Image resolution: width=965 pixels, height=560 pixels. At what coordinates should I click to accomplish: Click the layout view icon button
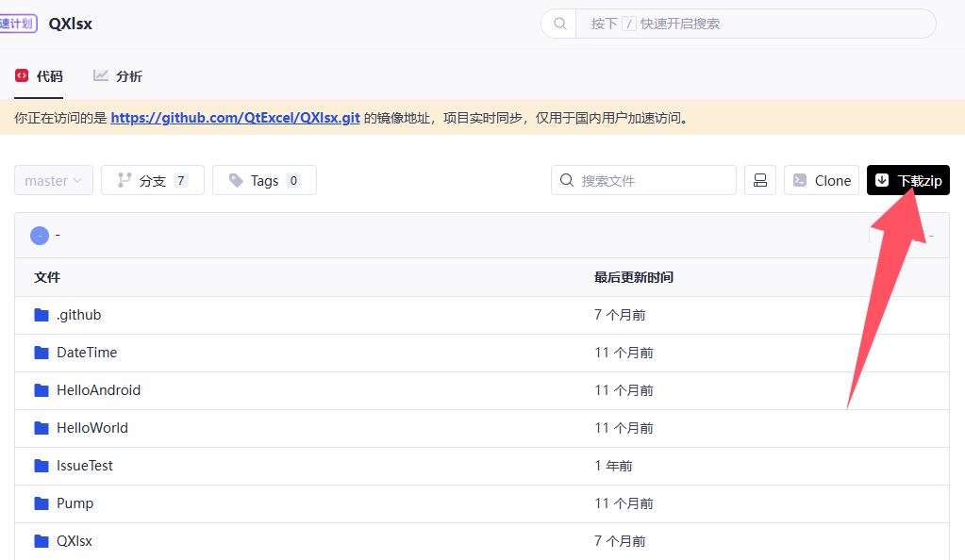click(760, 180)
